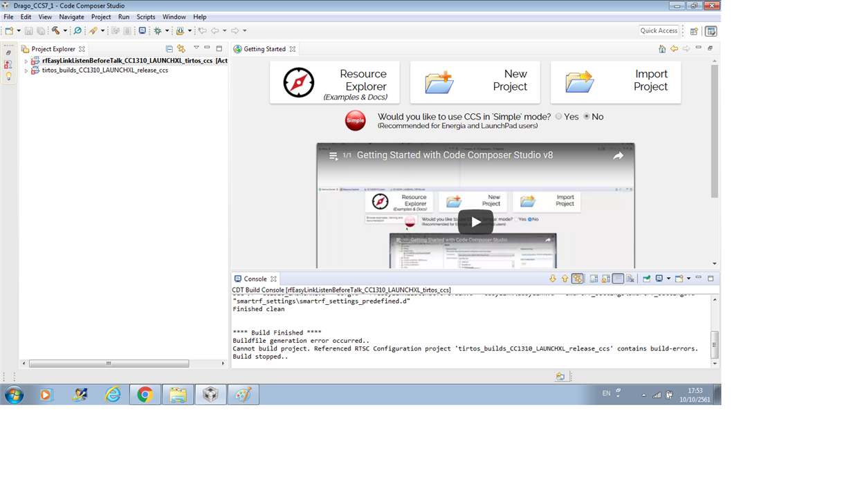
Task: Click the Forward arrow in main toolbar
Action: pyautogui.click(x=235, y=30)
